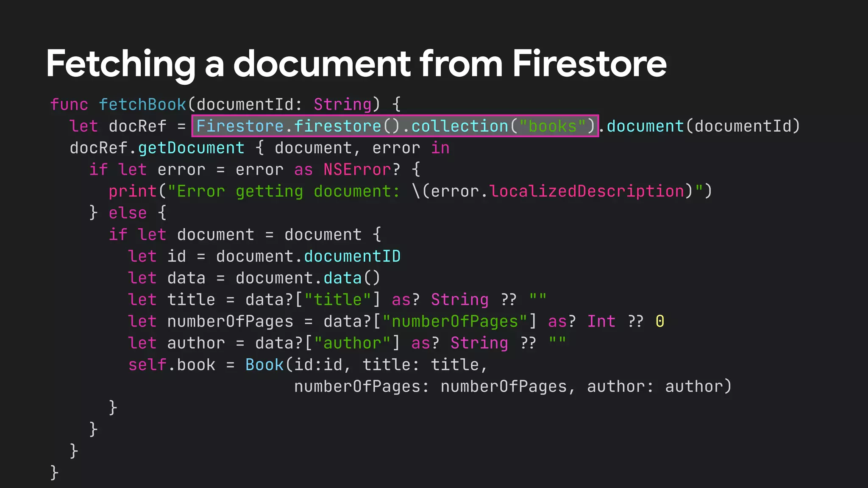The height and width of the screenshot is (488, 868).
Task: Click "Error getting document:" string text
Action: pos(284,191)
